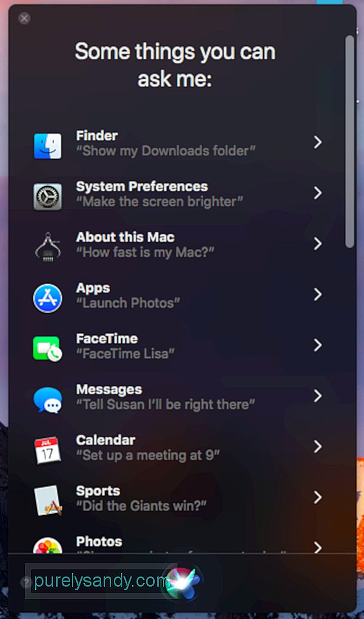Click the About this Mac title label
This screenshot has height=619, width=364.
coord(125,237)
